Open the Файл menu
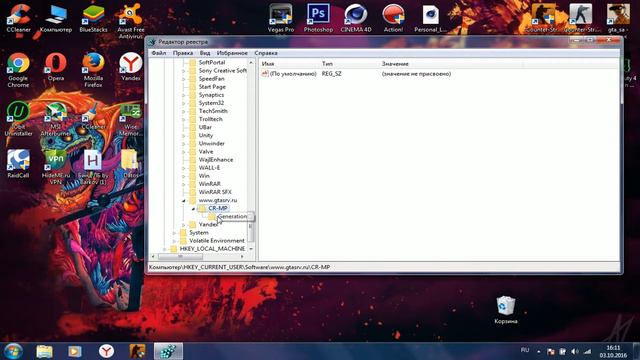Viewport: 640px width, 360px height. (159, 53)
